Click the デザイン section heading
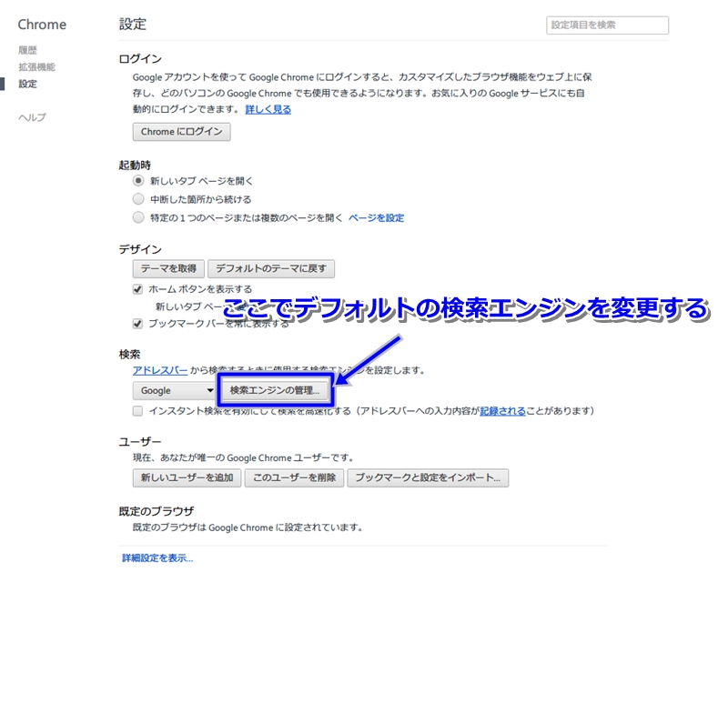Viewport: 728px width, 723px height. tap(140, 250)
